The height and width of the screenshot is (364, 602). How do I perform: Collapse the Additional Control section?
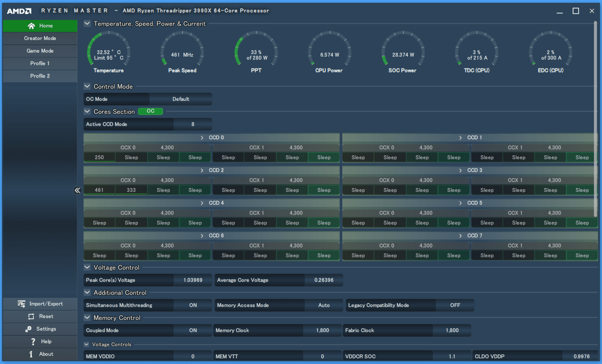pyautogui.click(x=87, y=292)
